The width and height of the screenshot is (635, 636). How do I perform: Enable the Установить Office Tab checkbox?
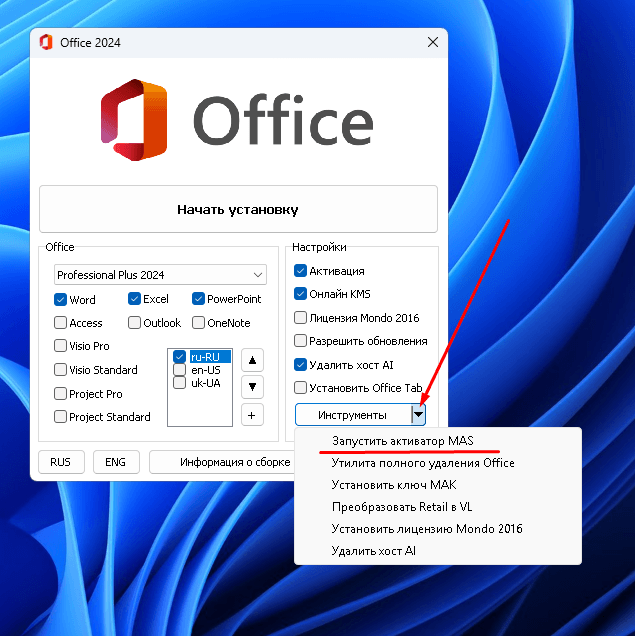coord(300,388)
